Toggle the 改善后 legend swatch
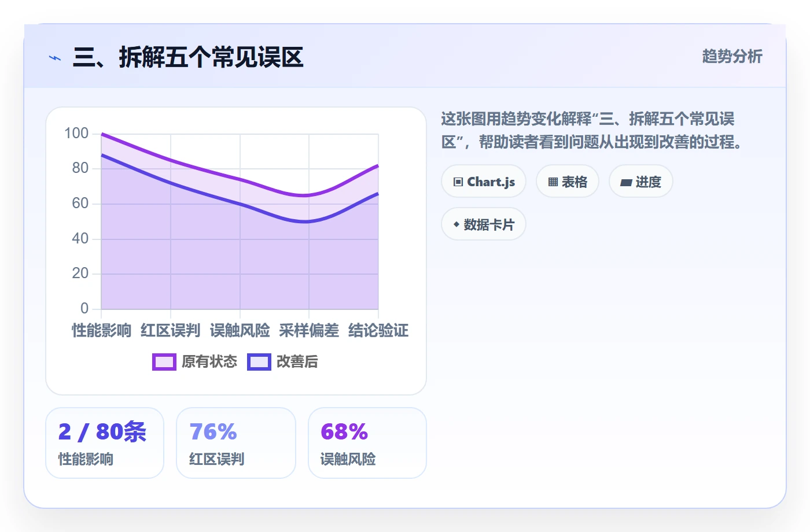The width and height of the screenshot is (810, 532). (x=259, y=362)
